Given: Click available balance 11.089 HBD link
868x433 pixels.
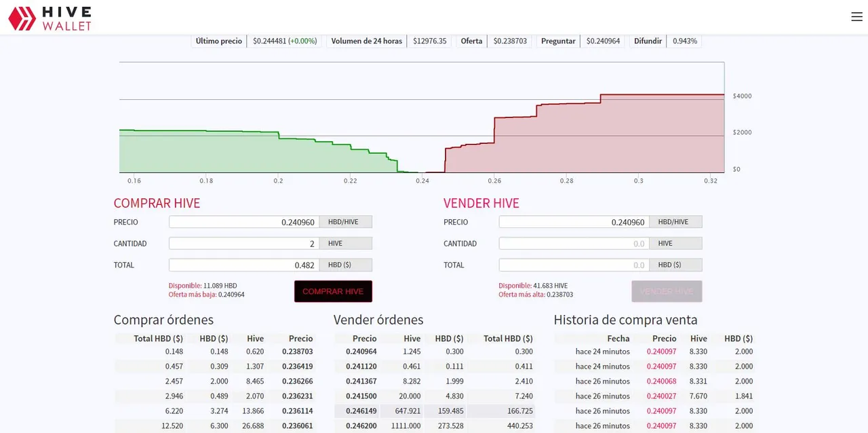Looking at the screenshot, I should (203, 286).
